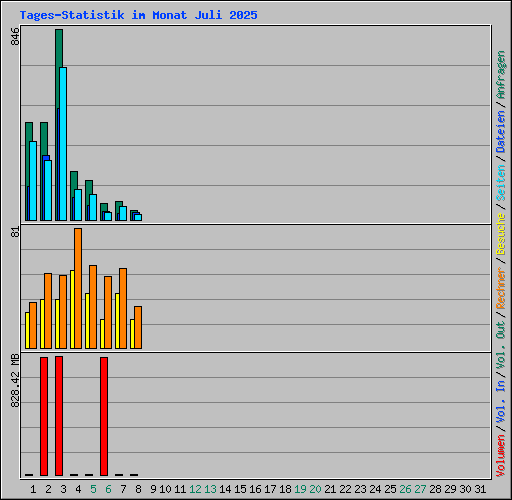Click the Dateien legend label
The width and height of the screenshot is (512, 500).
(x=501, y=131)
